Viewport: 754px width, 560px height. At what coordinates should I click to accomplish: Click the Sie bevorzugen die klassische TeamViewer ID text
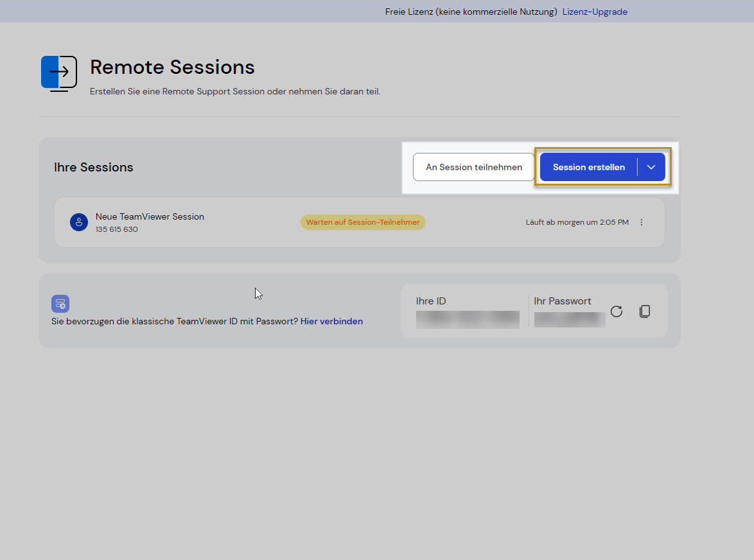tap(175, 321)
